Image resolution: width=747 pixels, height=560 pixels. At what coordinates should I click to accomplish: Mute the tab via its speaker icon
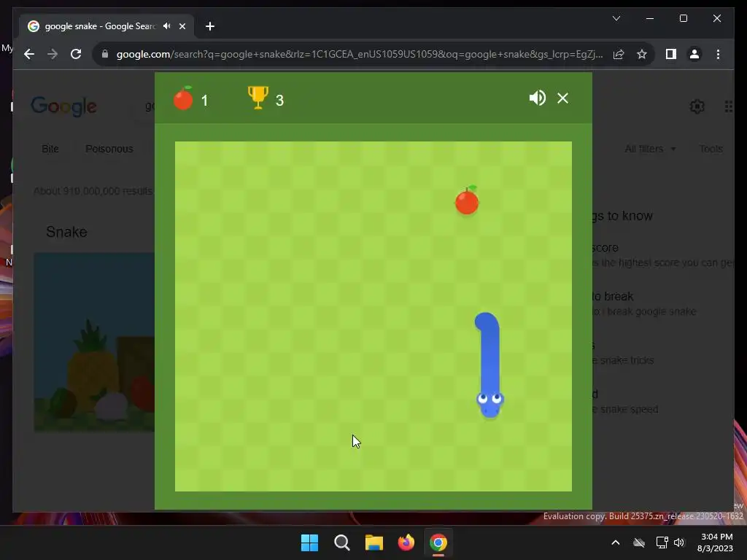166,26
